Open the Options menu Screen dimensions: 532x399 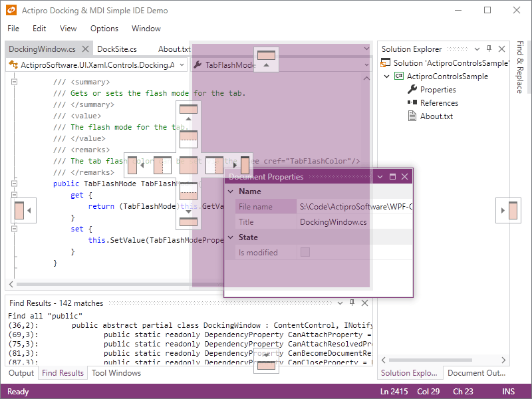coord(104,29)
